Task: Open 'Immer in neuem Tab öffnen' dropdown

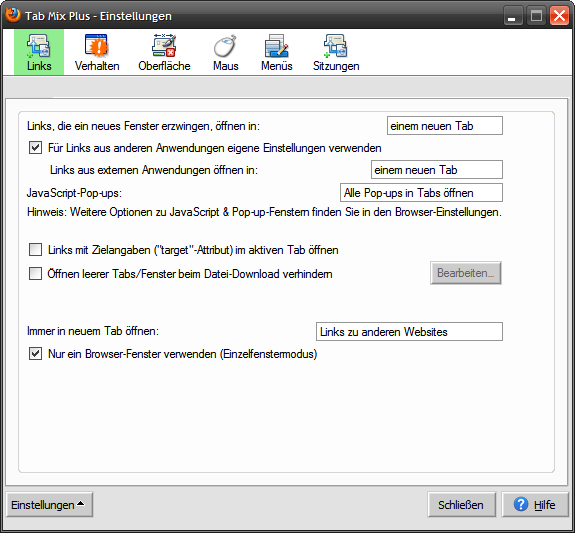Action: [409, 332]
